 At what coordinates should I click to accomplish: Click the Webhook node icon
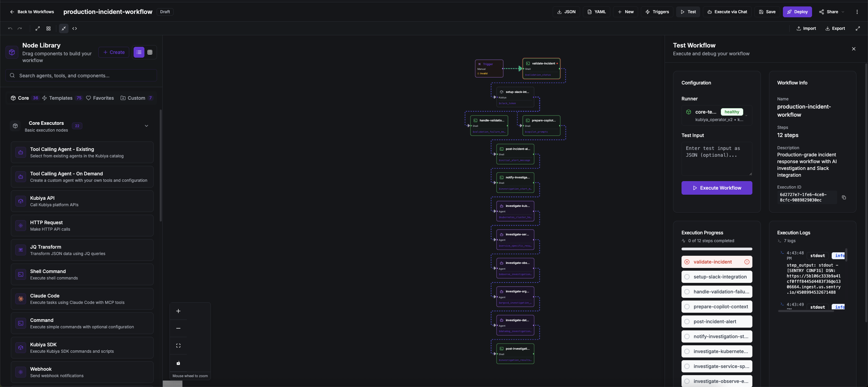(x=21, y=372)
